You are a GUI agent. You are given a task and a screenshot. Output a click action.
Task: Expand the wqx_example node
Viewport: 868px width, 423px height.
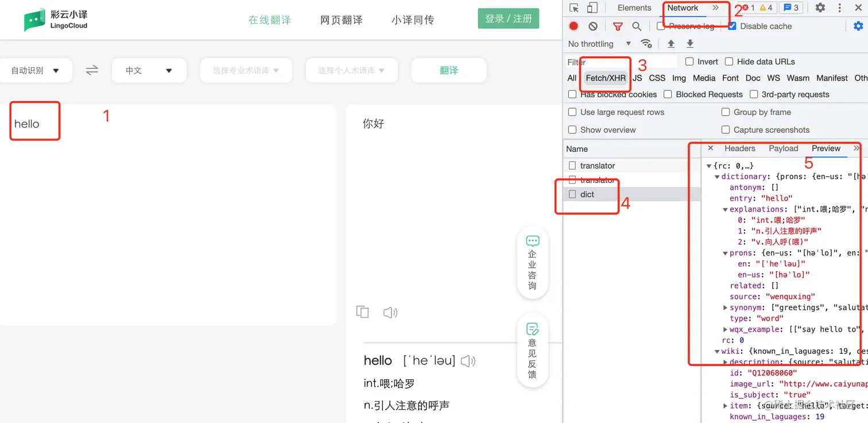coord(725,330)
